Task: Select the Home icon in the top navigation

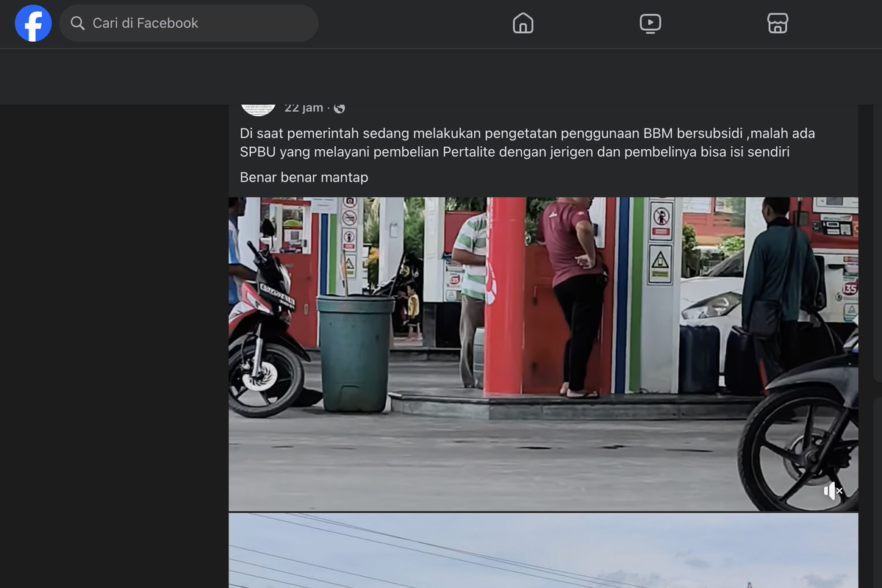Action: click(523, 23)
